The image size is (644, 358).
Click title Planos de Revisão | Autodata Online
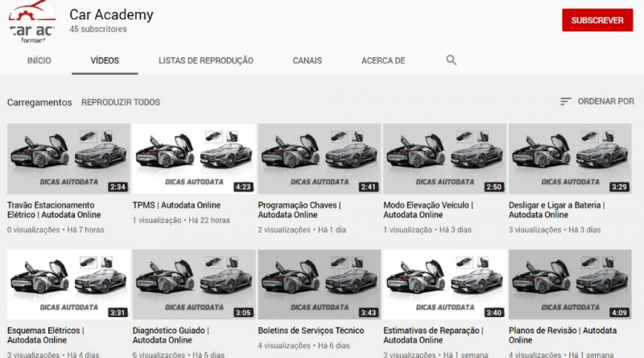pos(563,335)
